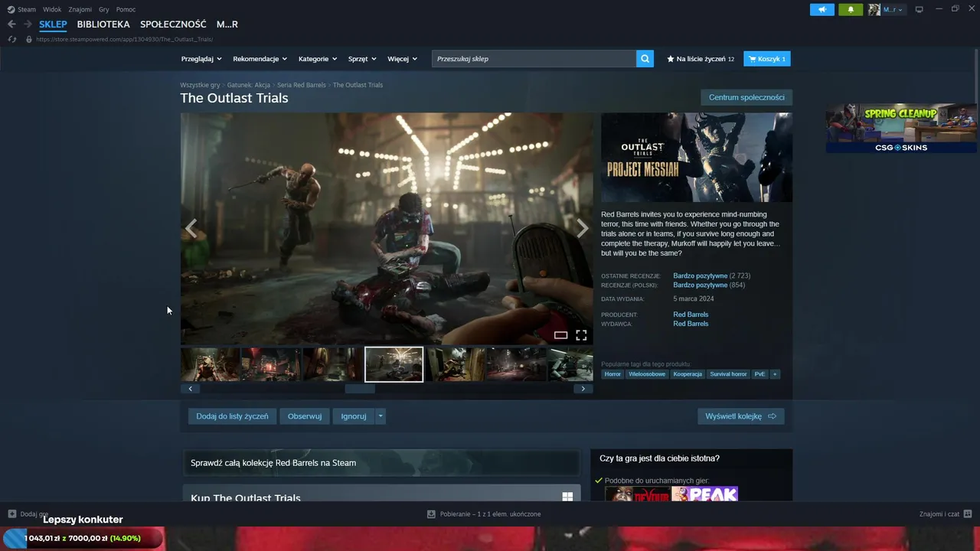Move thumbnail strip right using arrow
Screen dimensions: 980x551
[x=583, y=389]
